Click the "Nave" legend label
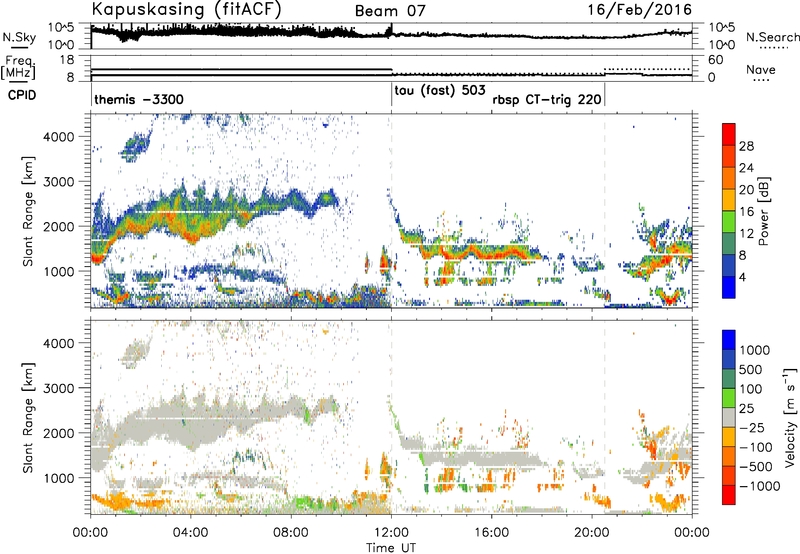 [761, 69]
